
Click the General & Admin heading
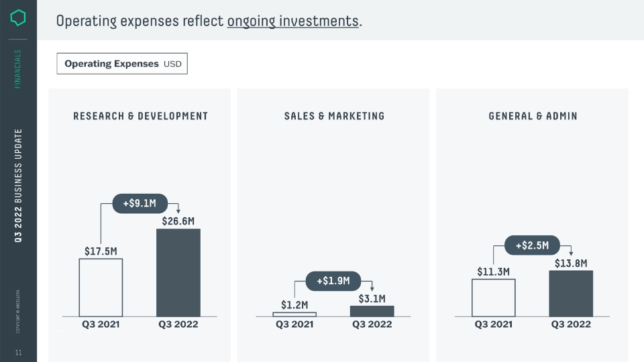pos(533,116)
